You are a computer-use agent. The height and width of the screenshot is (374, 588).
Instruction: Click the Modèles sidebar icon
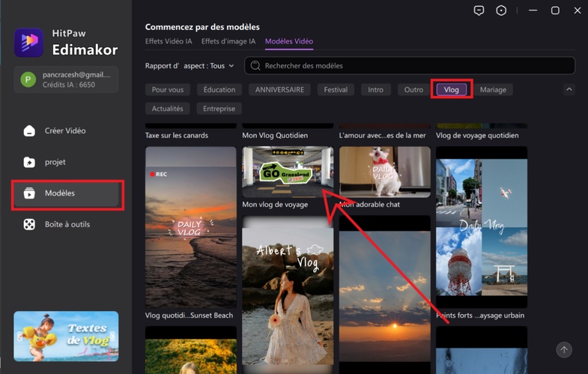(x=29, y=193)
